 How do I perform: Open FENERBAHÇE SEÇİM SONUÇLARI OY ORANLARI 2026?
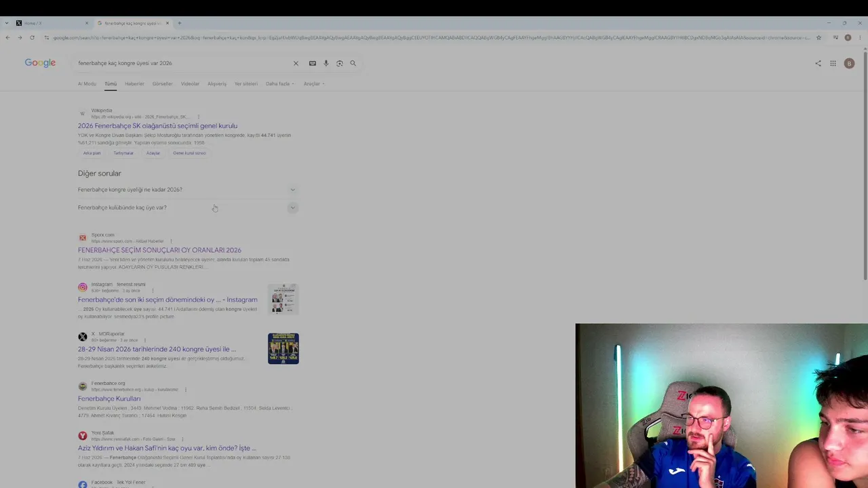[159, 250]
